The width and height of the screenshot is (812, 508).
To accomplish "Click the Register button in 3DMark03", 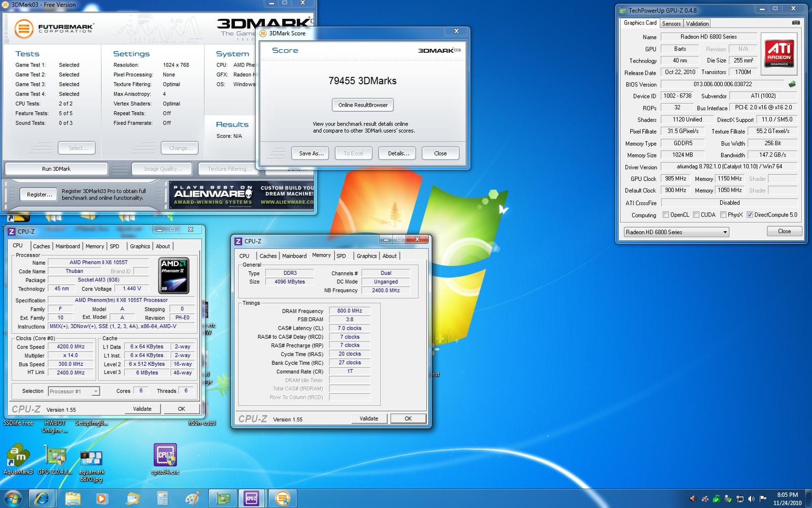I will coord(40,195).
